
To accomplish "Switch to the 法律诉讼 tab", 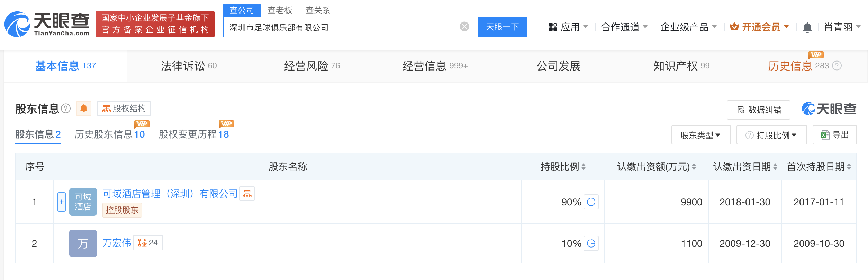I will pyautogui.click(x=189, y=66).
